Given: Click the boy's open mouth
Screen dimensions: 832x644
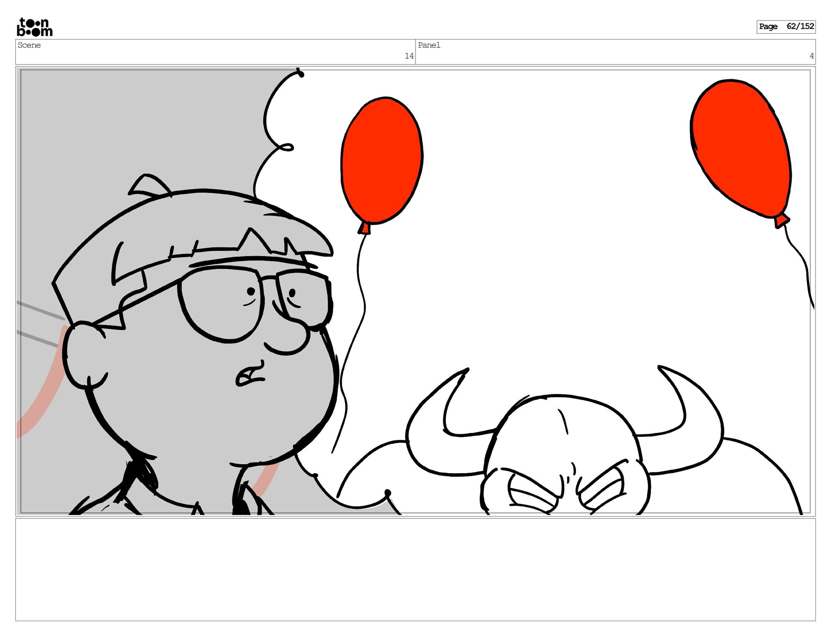Looking at the screenshot, I should point(249,376).
